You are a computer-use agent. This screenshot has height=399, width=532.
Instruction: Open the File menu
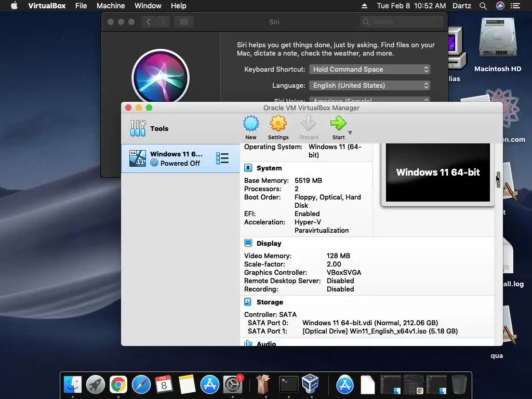(x=81, y=6)
